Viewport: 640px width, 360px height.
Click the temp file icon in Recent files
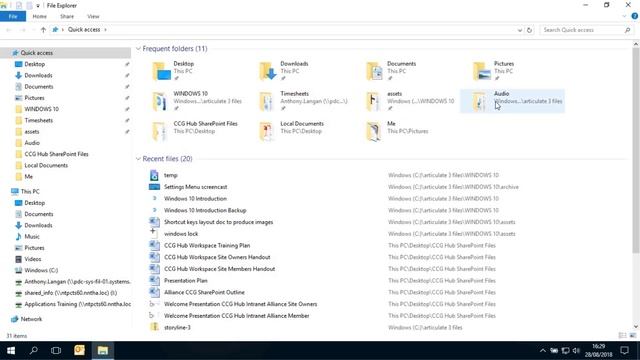[x=154, y=175]
